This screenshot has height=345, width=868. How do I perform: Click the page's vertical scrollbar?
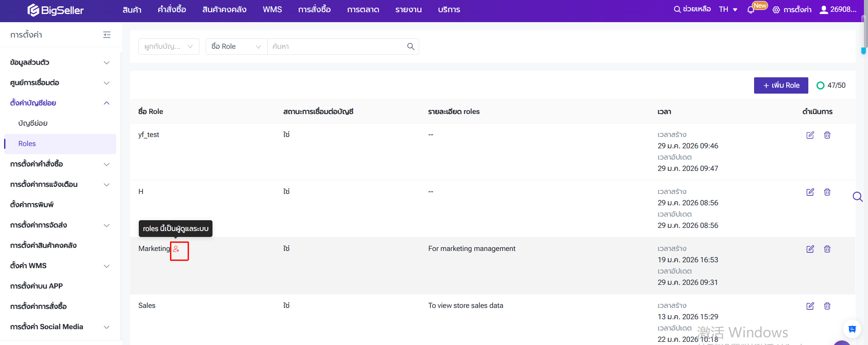pos(863,36)
